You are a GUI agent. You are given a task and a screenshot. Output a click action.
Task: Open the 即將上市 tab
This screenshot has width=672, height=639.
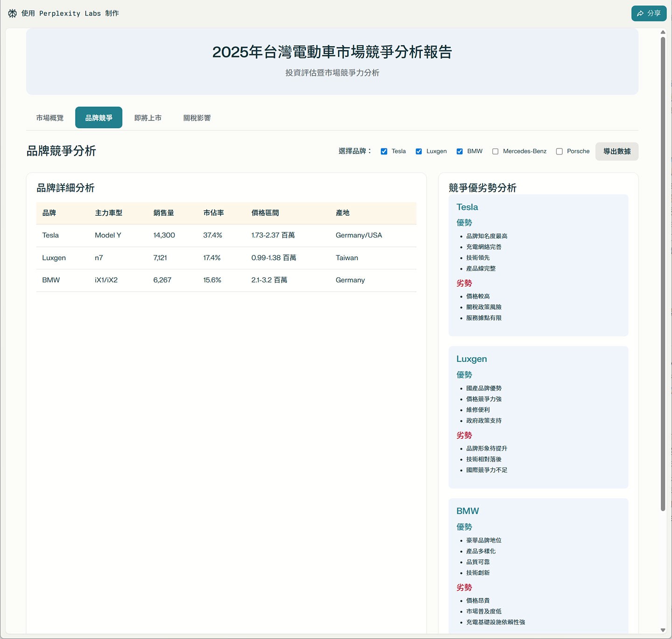(x=148, y=117)
